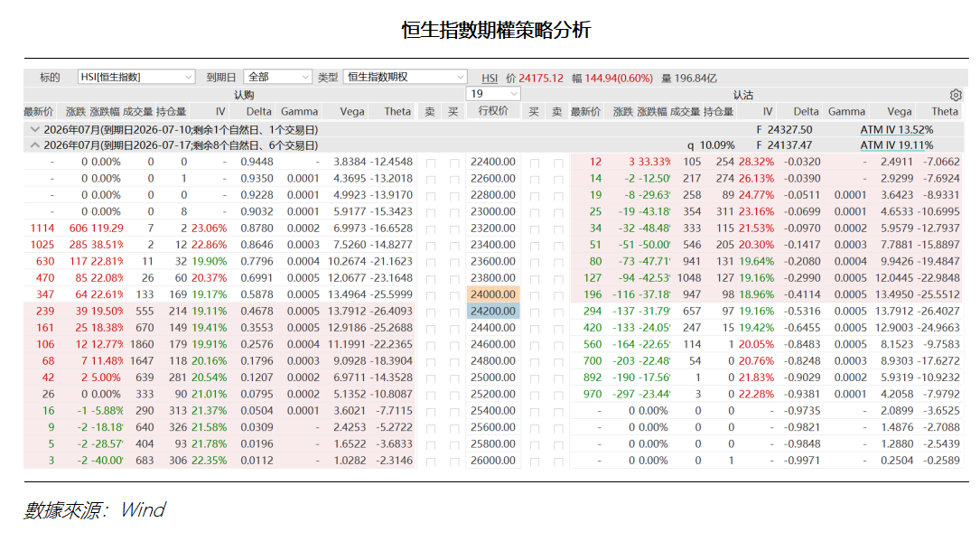
Task: Click the call Vega value 13.7912
Action: tap(347, 311)
